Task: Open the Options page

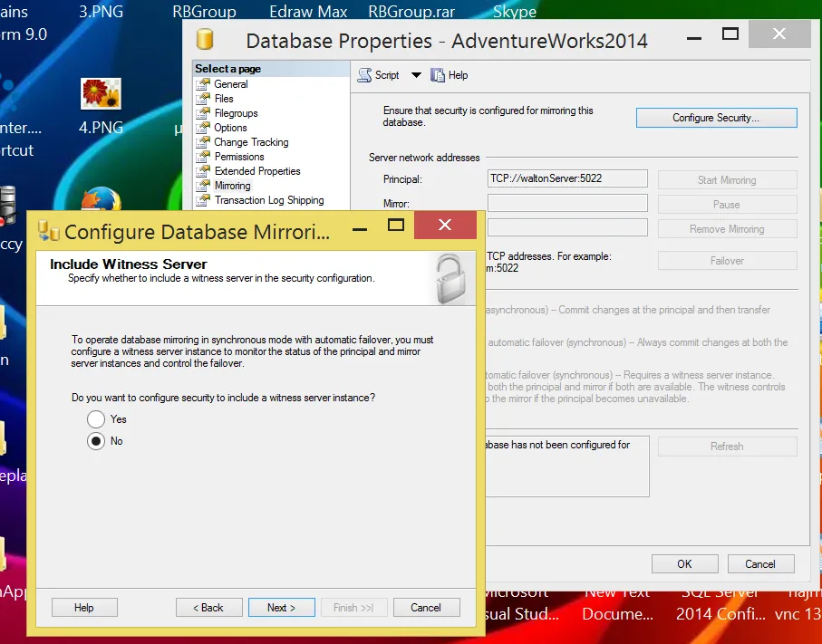Action: tap(230, 128)
